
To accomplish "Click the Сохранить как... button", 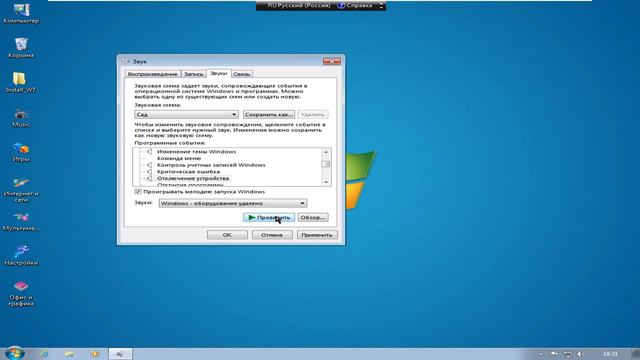I will [x=269, y=114].
